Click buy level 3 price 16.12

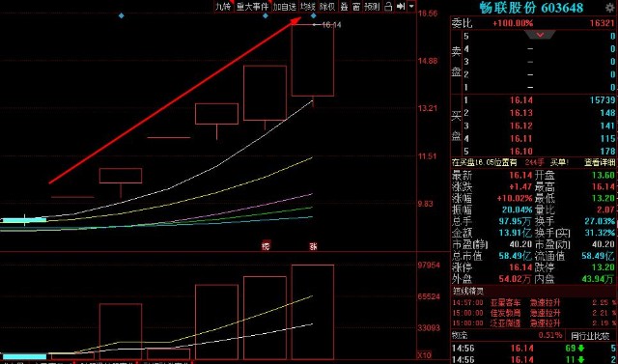tap(521, 126)
